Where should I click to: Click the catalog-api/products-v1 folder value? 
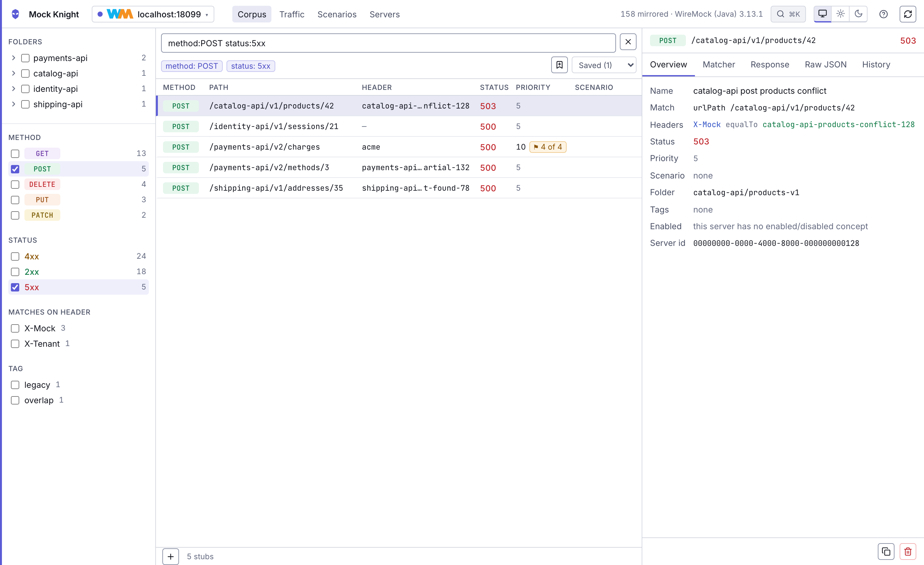click(x=746, y=193)
